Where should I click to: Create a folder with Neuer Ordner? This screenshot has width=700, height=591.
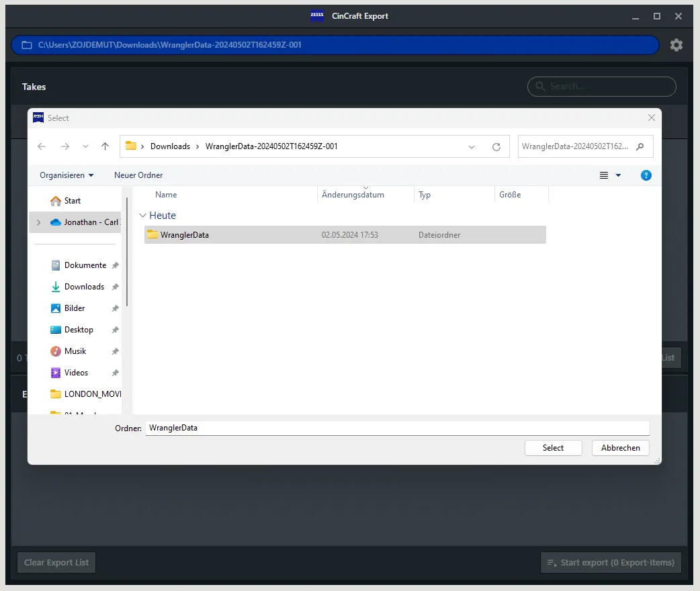click(x=138, y=175)
